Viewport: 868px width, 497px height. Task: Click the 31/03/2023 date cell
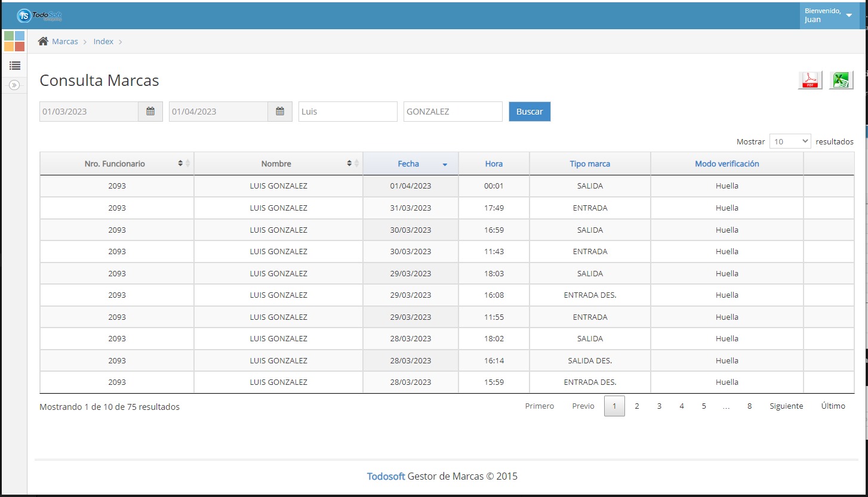(411, 208)
